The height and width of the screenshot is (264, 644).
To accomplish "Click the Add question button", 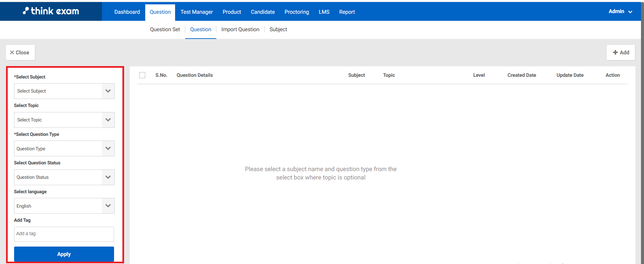I will click(x=621, y=53).
